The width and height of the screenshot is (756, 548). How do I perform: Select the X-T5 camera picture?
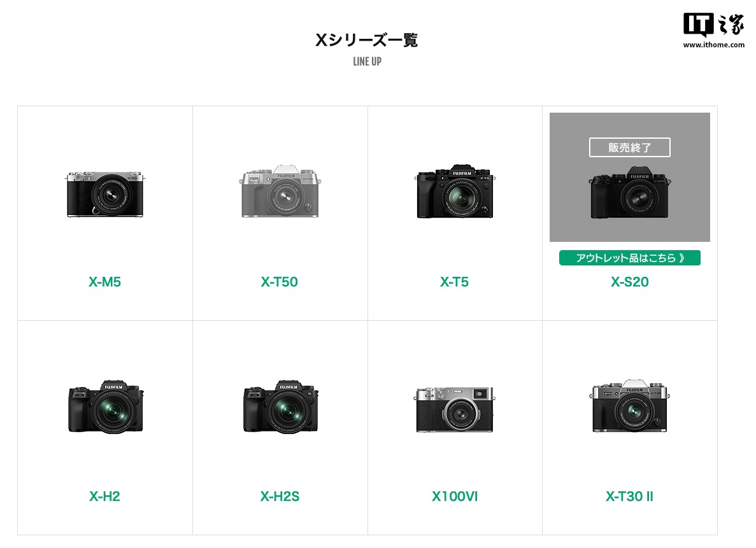pos(455,192)
